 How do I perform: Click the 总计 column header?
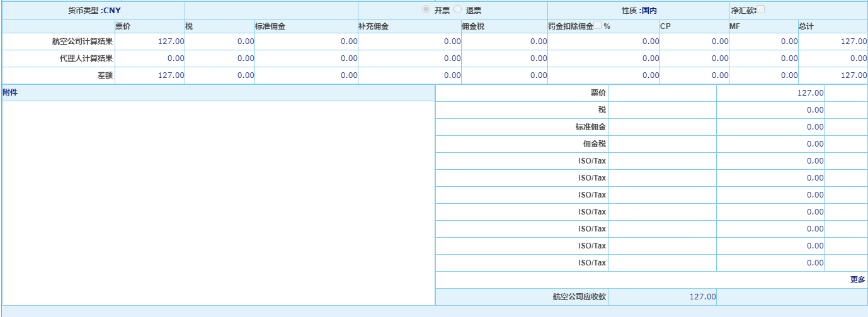point(806,26)
